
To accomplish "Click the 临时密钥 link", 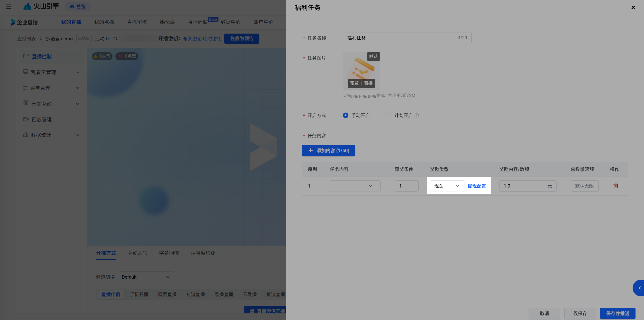I will 212,38.
